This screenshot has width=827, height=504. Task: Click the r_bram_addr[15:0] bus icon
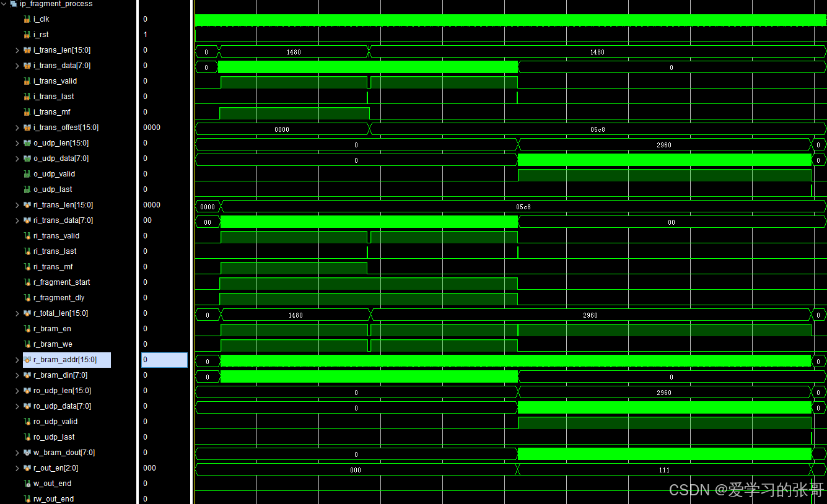27,360
